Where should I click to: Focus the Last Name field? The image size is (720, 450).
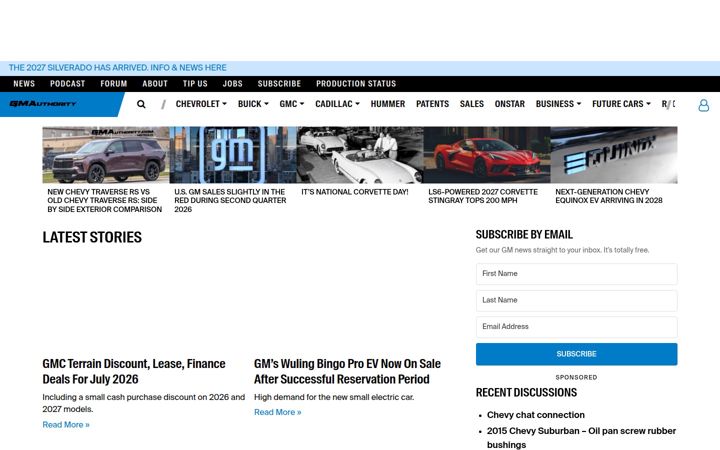pos(576,300)
